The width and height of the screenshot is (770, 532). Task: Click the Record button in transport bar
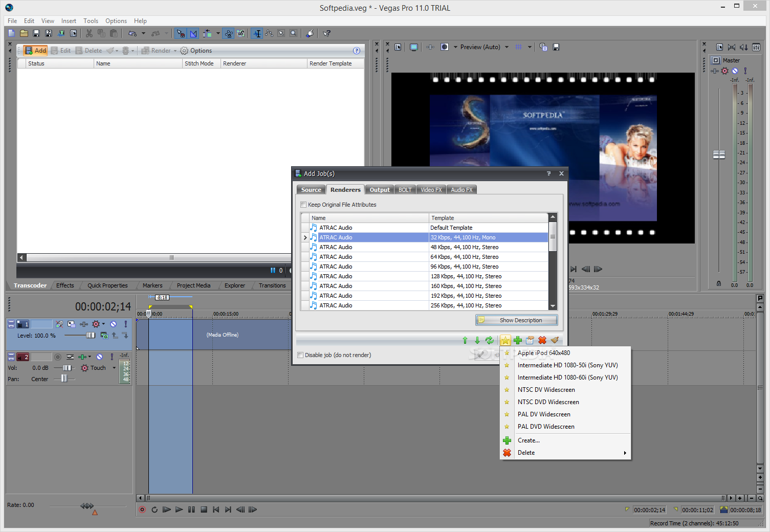pyautogui.click(x=142, y=509)
